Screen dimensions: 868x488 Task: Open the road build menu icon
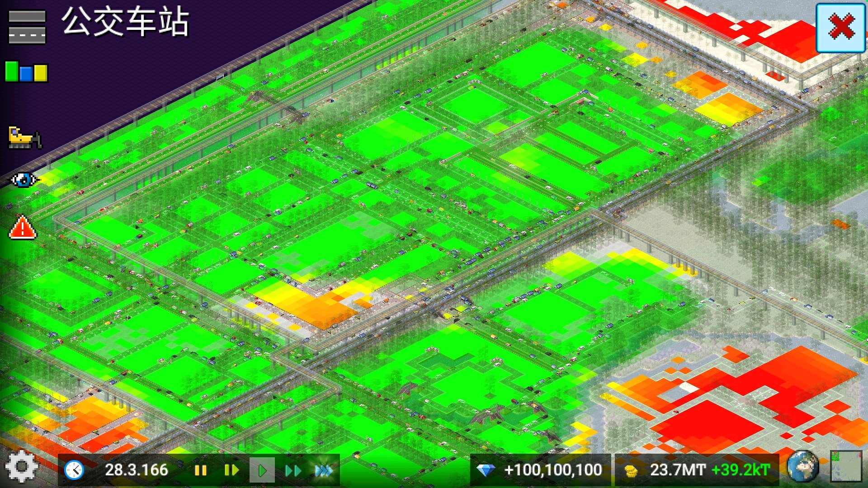coord(27,27)
